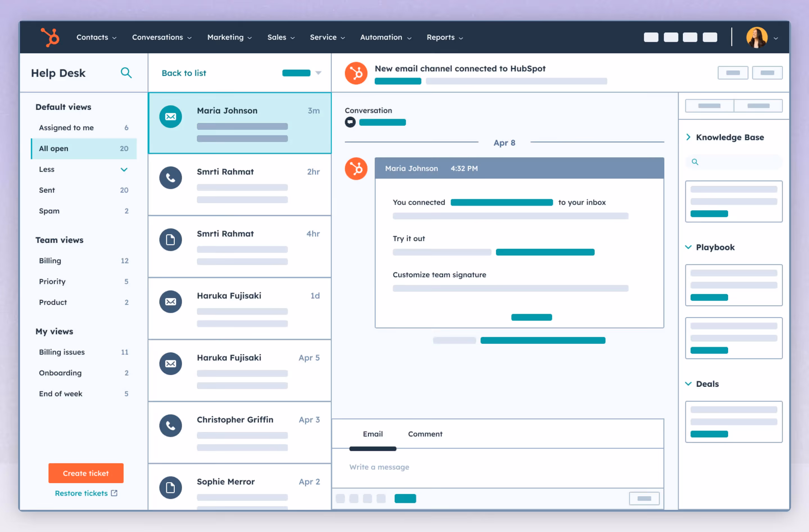The height and width of the screenshot is (532, 809).
Task: Click the Knowledge Base article card
Action: point(734,202)
